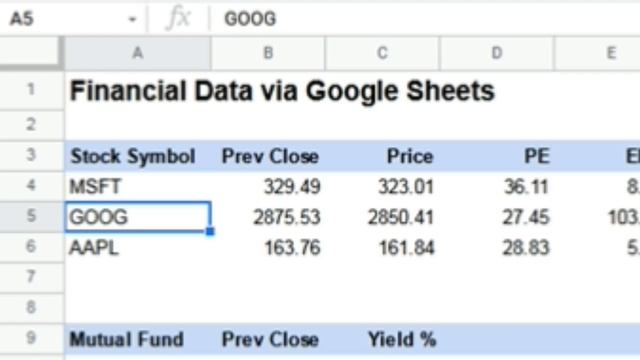640x360 pixels.
Task: Select row 1 header
Action: tap(31, 90)
